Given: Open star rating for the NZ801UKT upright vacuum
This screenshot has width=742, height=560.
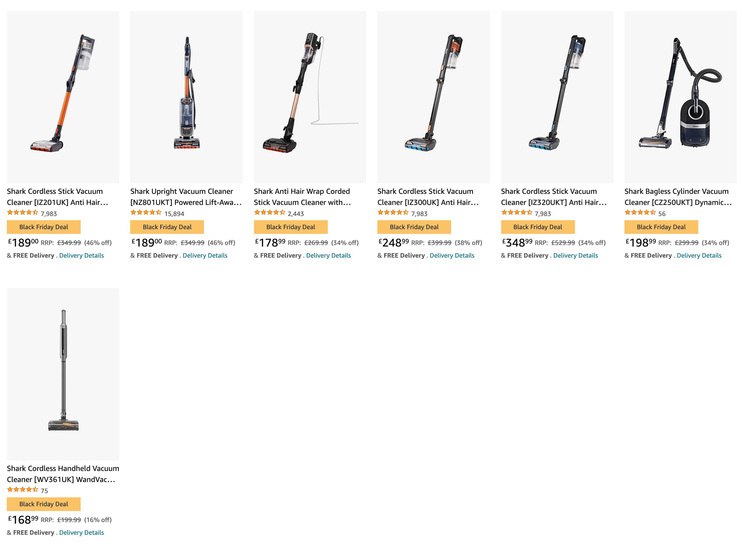Looking at the screenshot, I should pos(146,213).
